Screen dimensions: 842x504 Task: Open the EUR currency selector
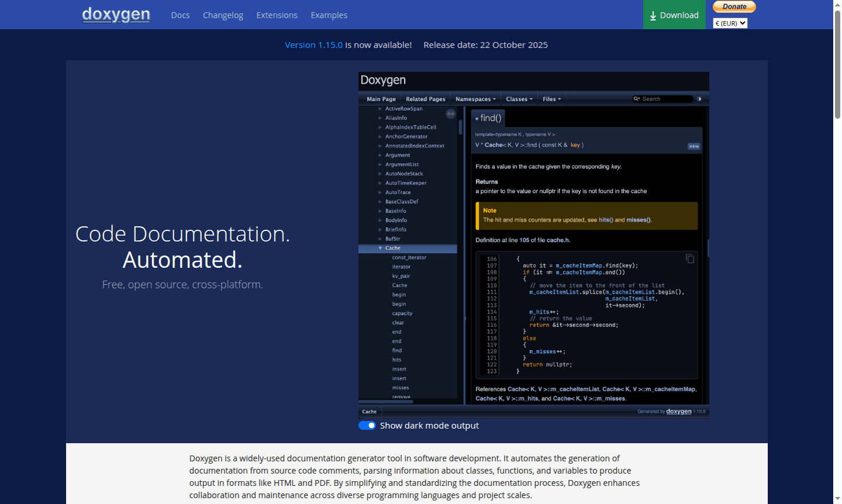click(730, 23)
